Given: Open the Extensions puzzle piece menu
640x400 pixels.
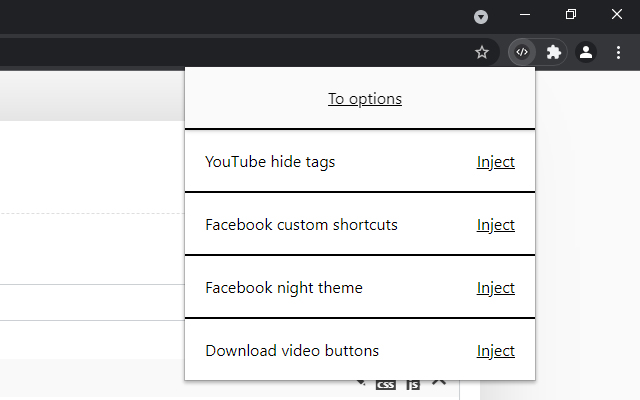Looking at the screenshot, I should pos(553,52).
